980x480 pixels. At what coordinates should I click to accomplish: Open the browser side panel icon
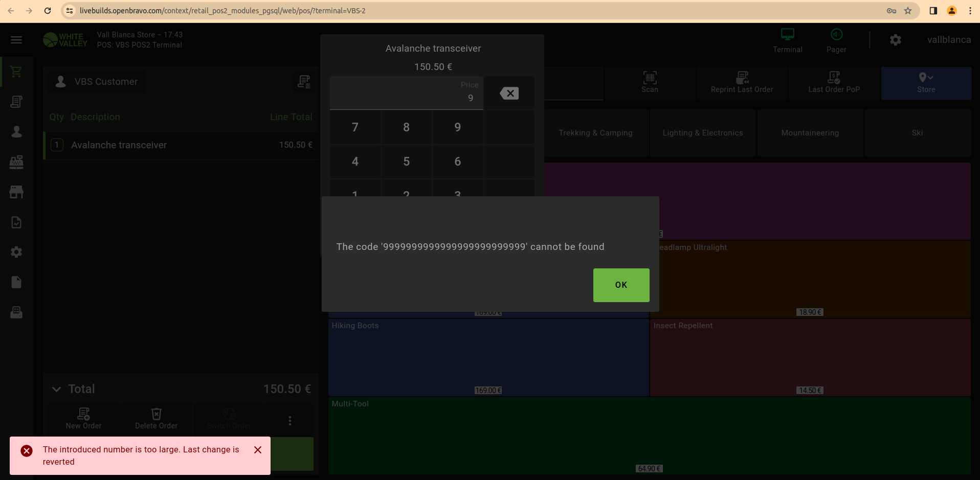933,11
